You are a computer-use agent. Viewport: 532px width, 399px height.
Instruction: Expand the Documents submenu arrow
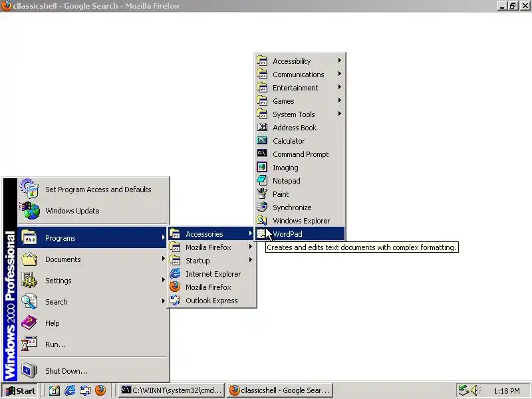coord(163,259)
